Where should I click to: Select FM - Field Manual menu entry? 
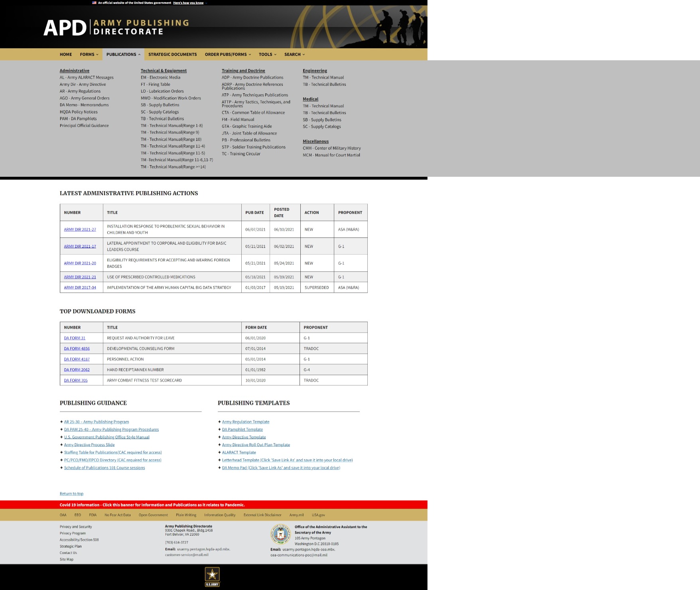click(x=238, y=119)
